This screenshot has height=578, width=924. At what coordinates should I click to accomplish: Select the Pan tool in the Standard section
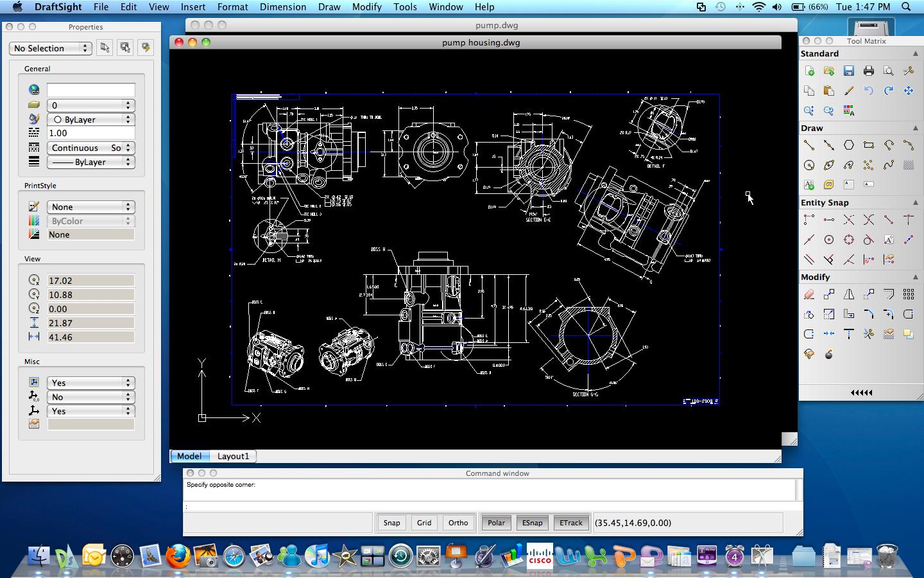click(x=909, y=91)
